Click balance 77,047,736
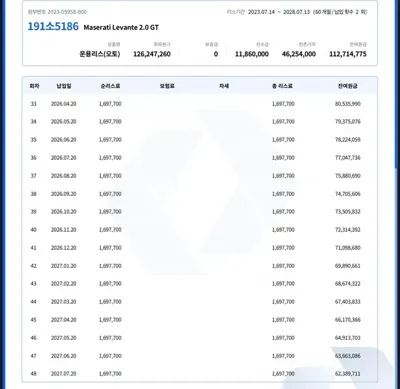400x389 pixels. 348,158
